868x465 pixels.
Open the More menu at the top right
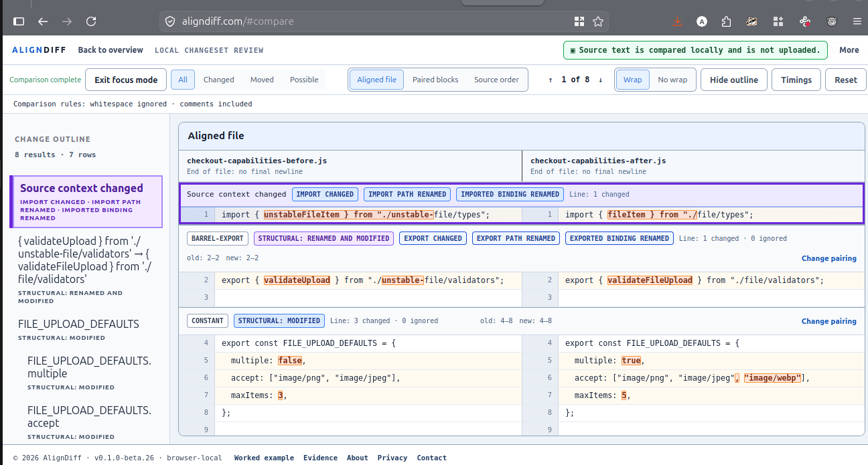tap(849, 50)
